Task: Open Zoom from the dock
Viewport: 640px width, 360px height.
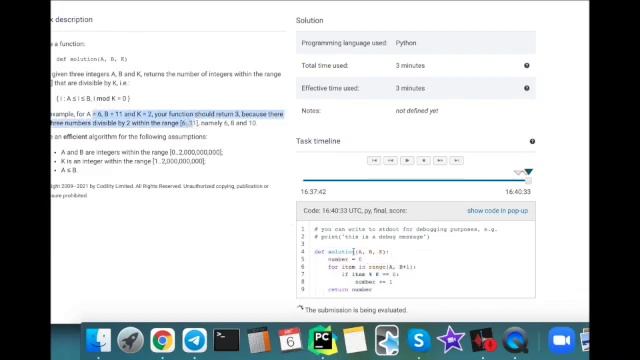Action: coord(562,340)
